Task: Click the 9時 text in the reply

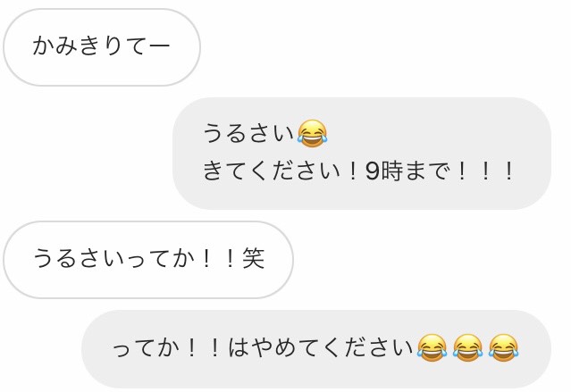Action: [x=384, y=171]
